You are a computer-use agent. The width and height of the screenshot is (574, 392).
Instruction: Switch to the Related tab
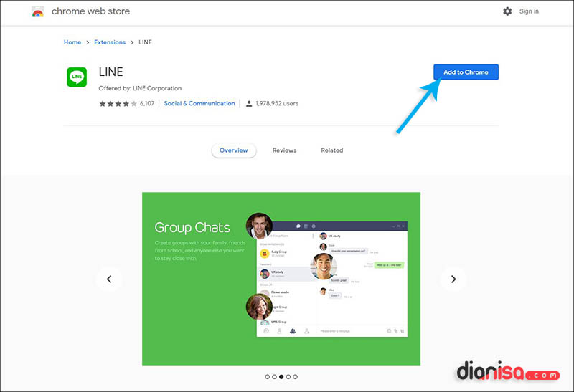point(332,150)
